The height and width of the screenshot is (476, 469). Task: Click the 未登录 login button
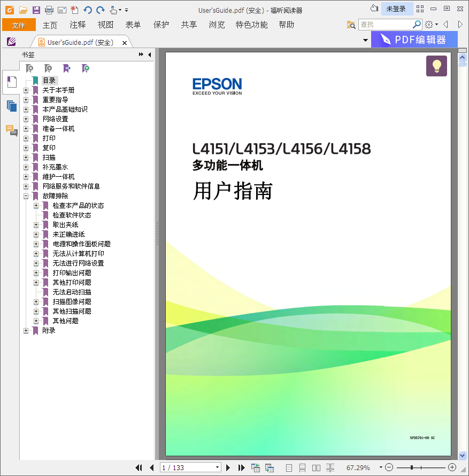[x=396, y=9]
